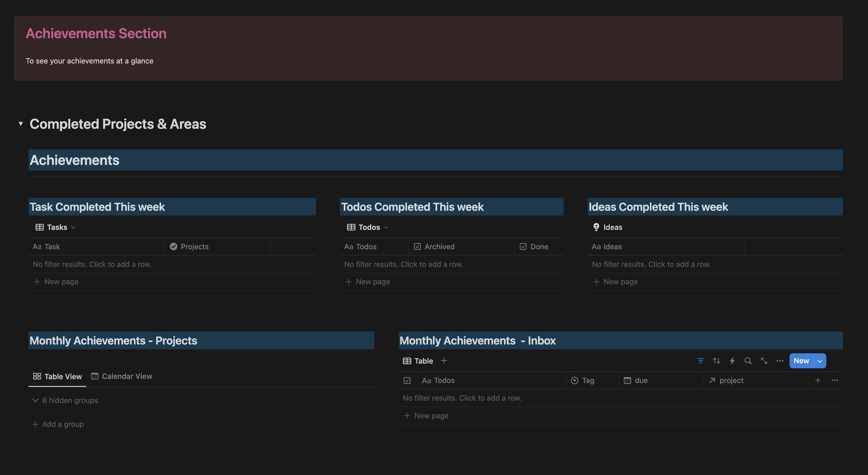Click the Ideas Completed This week heading
Viewport: 868px width, 475px height.
[658, 207]
